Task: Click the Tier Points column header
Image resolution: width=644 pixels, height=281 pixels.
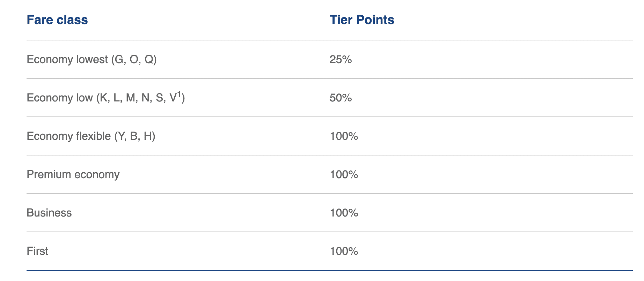Action: point(362,20)
